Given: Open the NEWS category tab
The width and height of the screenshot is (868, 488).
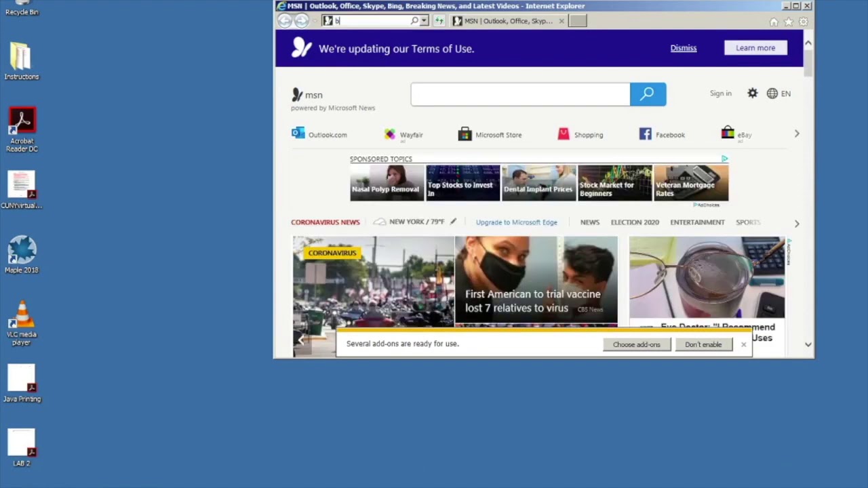Looking at the screenshot, I should pyautogui.click(x=589, y=222).
